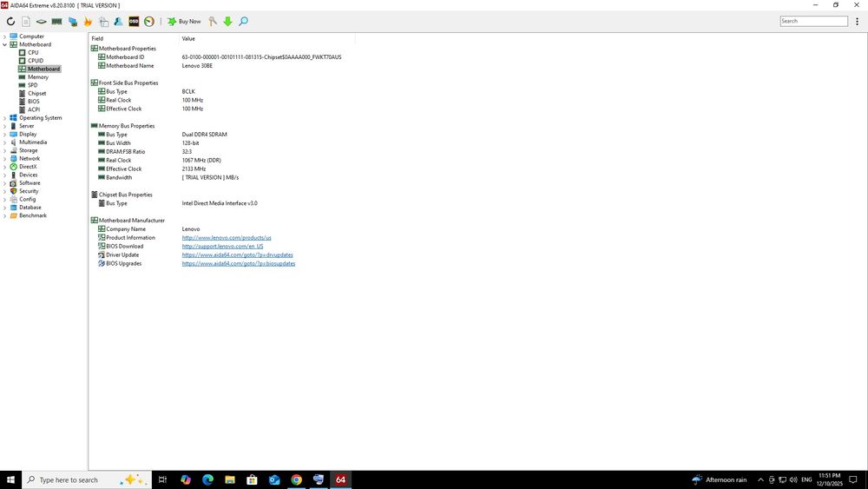Image resolution: width=868 pixels, height=489 pixels.
Task: Open the Report page icon in toolbar
Action: 26,22
